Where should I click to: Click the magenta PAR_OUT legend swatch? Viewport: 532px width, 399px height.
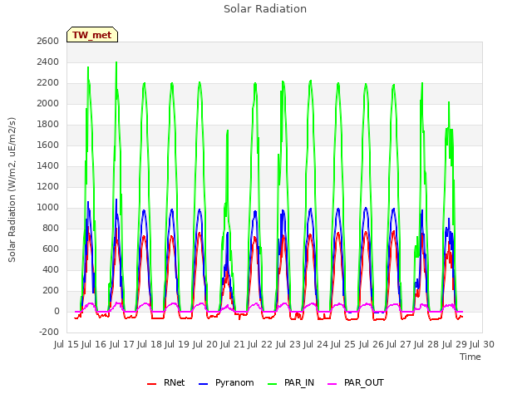click(x=332, y=384)
